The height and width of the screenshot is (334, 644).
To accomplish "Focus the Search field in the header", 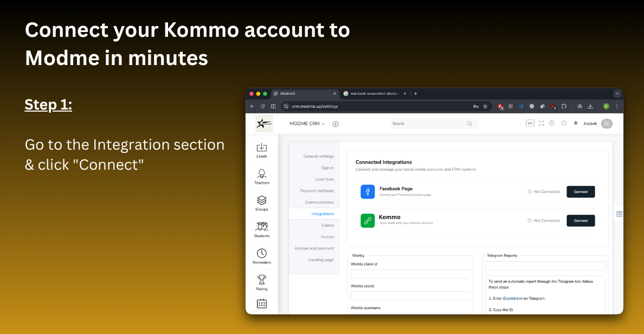I will 434,124.
